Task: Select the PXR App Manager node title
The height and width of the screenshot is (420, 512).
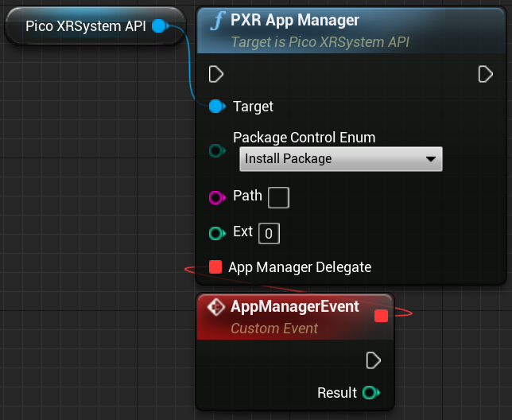Action: click(x=295, y=20)
